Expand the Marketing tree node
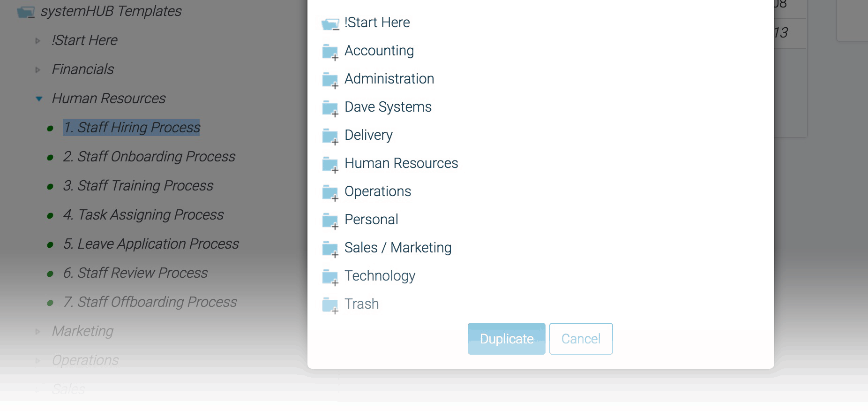 (x=38, y=332)
